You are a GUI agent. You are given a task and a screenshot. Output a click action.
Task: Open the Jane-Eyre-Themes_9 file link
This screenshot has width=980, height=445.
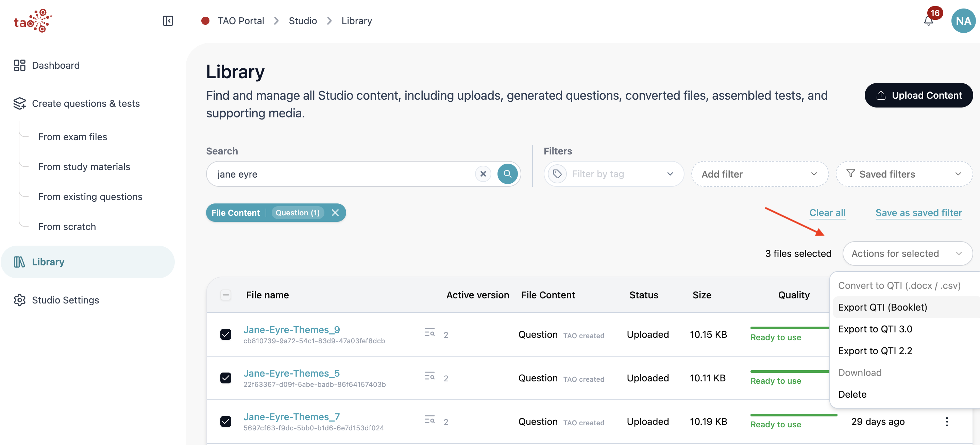tap(291, 330)
